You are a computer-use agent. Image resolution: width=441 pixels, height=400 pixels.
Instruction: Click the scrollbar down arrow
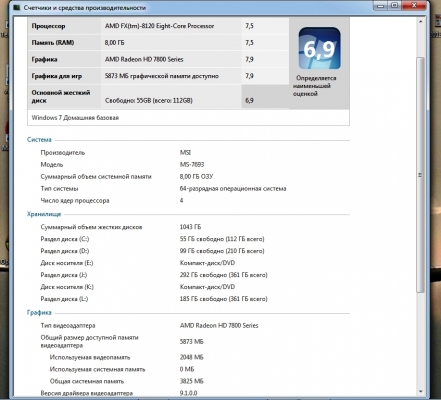(x=420, y=391)
